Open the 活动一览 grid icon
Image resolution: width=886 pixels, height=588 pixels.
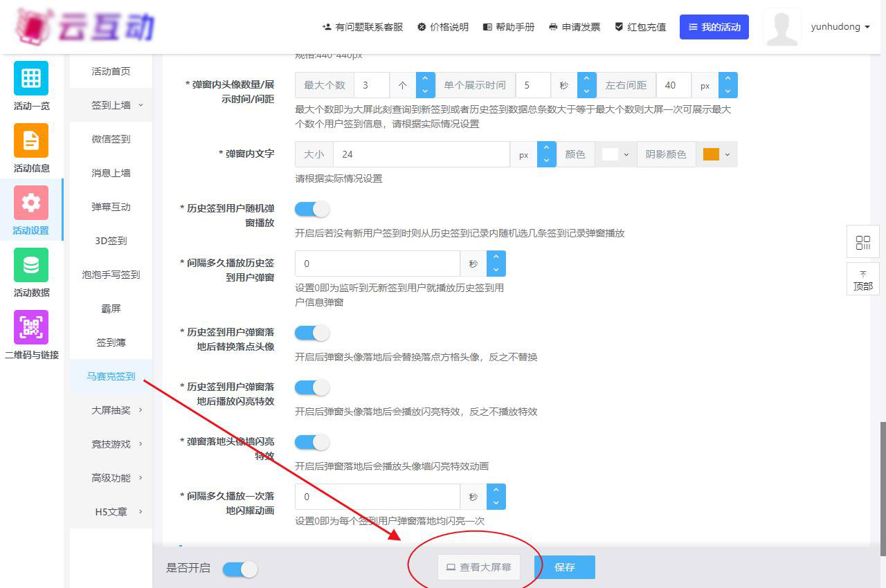click(31, 78)
